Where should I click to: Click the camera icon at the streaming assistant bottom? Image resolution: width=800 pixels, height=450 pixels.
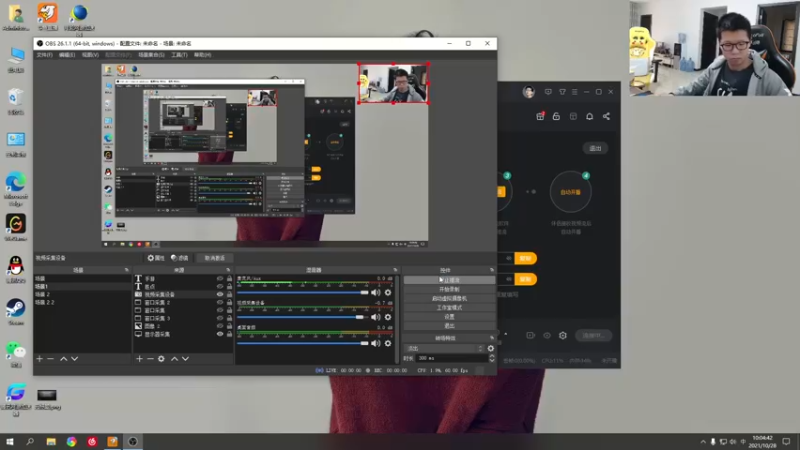pos(531,335)
